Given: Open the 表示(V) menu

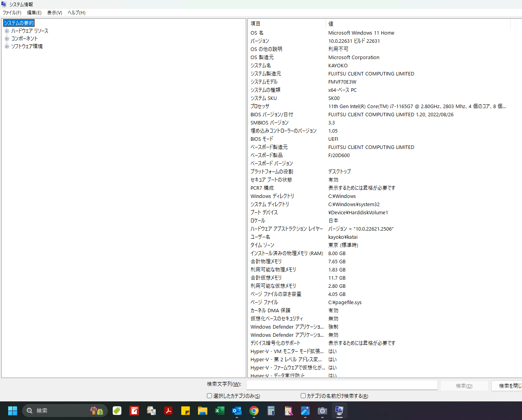Looking at the screenshot, I should coord(54,13).
